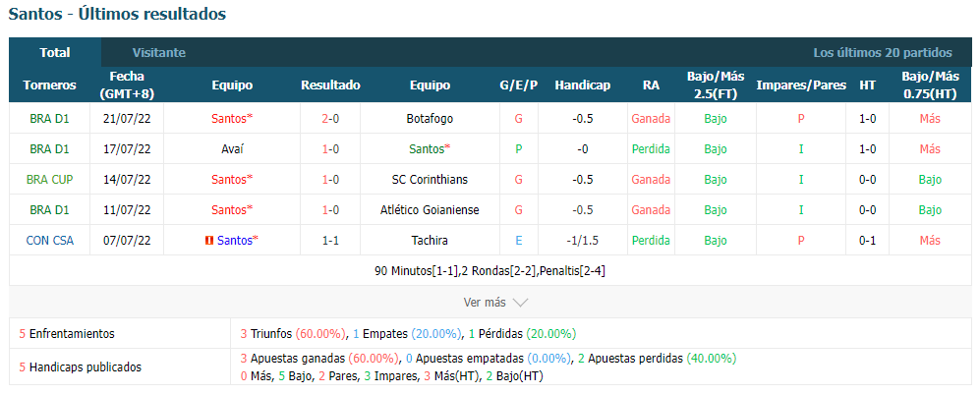980x394 pixels.
Task: Click the SC Corinthians team name
Action: coord(430,180)
